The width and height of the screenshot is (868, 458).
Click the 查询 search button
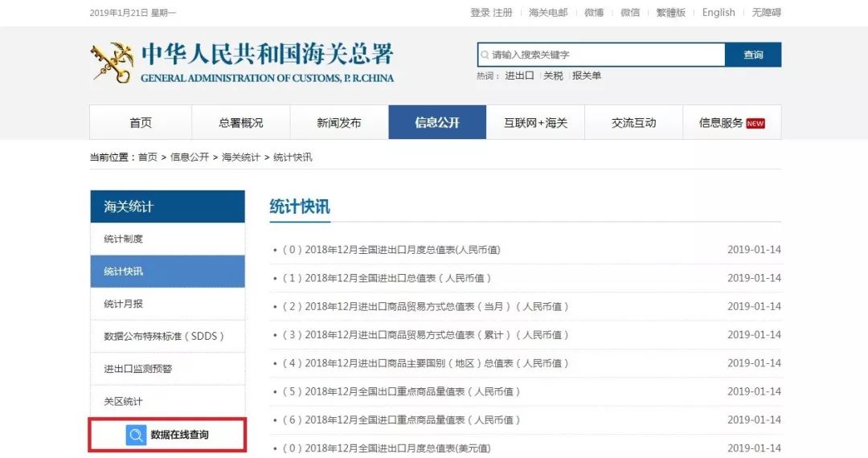[x=753, y=55]
